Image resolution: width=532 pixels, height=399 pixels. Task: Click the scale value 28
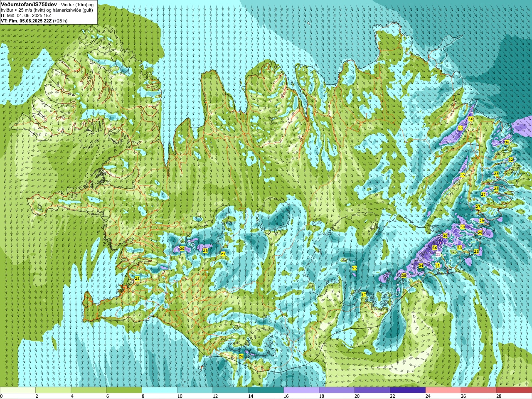coord(499,396)
